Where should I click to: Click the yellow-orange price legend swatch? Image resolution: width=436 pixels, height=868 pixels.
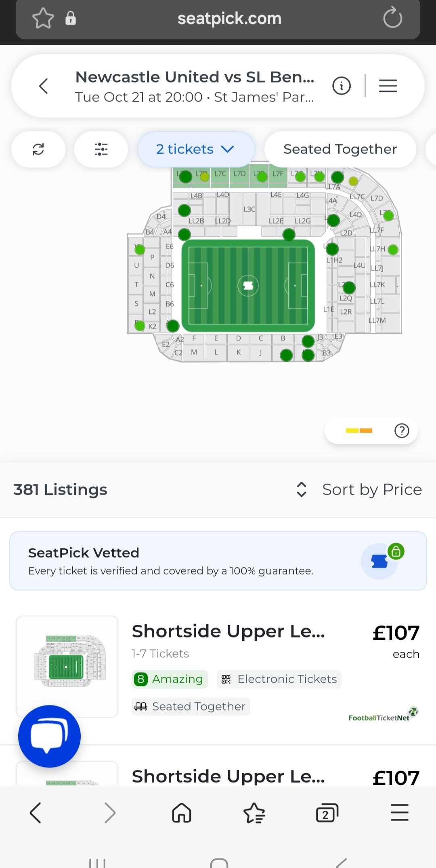point(359,431)
